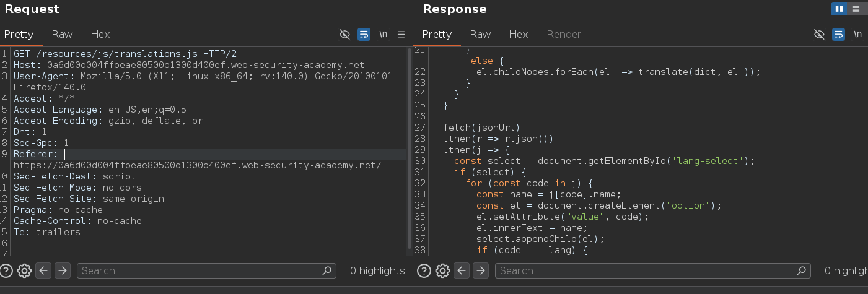Image resolution: width=868 pixels, height=294 pixels.
Task: Go to next match in Request search
Action: coord(63,270)
